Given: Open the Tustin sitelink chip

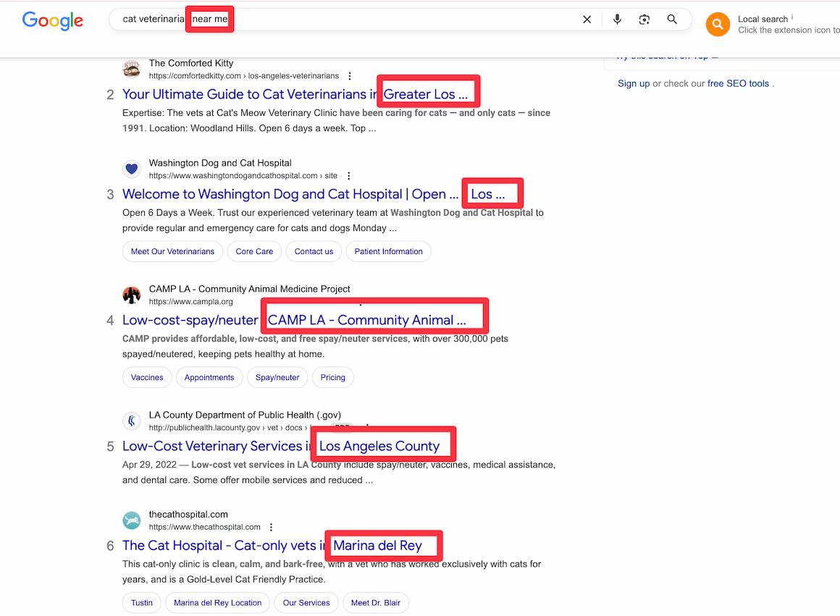Looking at the screenshot, I should (142, 602).
